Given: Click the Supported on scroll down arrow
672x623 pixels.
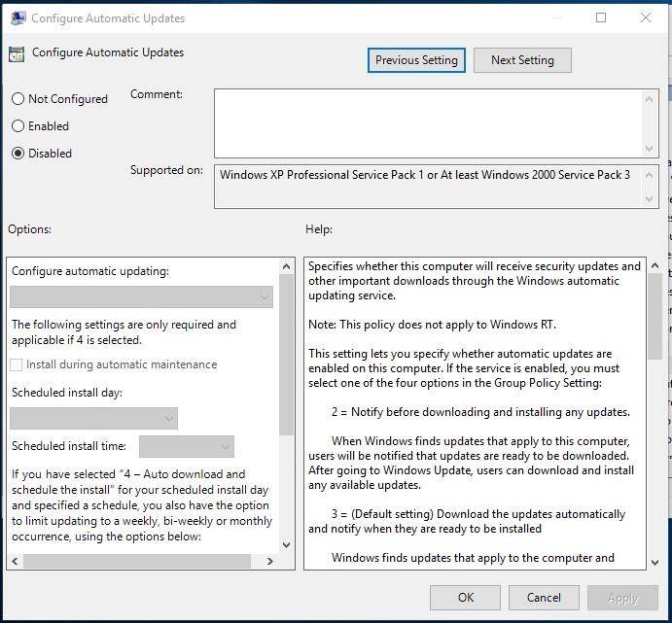Looking at the screenshot, I should pyautogui.click(x=649, y=199).
